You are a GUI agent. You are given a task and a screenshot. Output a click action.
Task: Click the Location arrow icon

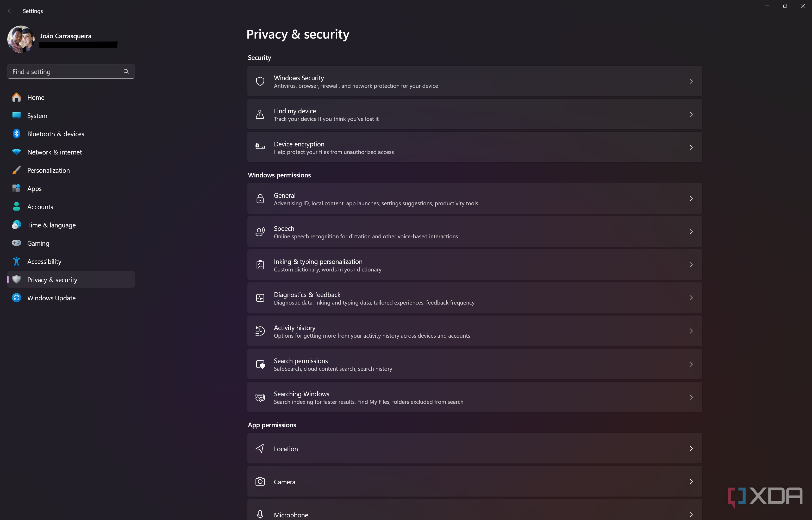260,448
